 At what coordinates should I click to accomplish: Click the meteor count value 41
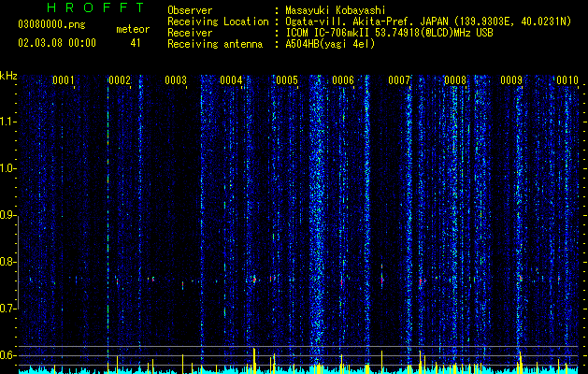[x=136, y=43]
